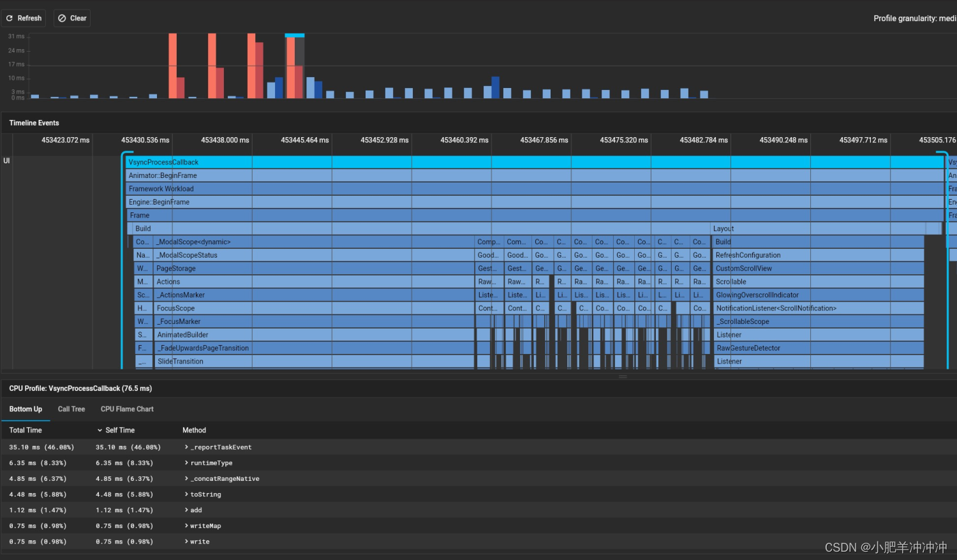Open the CPU Flame Chart tab
Screen dimensions: 957x560
(x=127, y=409)
